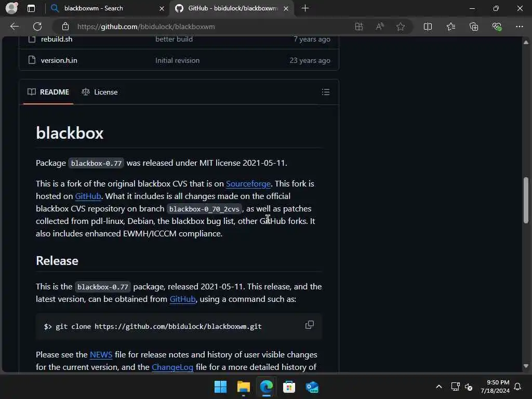Click the rebuild.sh file icon
The height and width of the screenshot is (399, 532).
[32, 39]
